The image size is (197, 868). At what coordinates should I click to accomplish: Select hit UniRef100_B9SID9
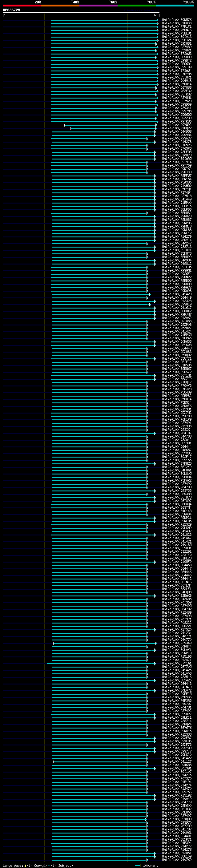click(x=177, y=67)
